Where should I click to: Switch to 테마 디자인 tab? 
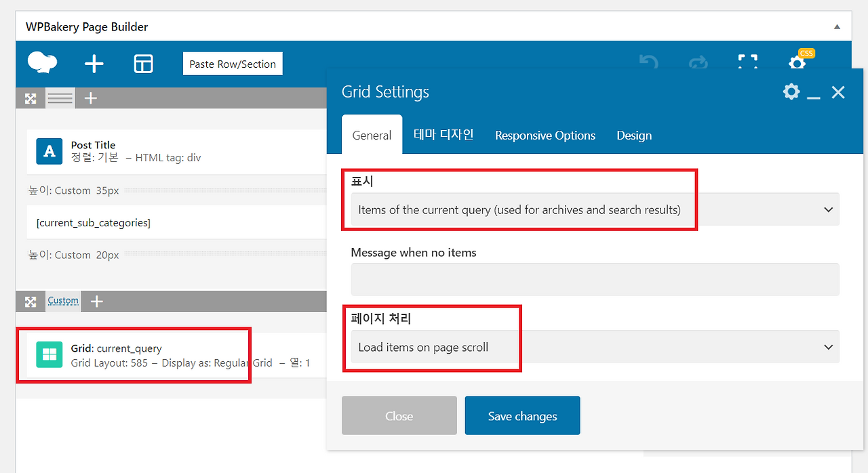443,135
